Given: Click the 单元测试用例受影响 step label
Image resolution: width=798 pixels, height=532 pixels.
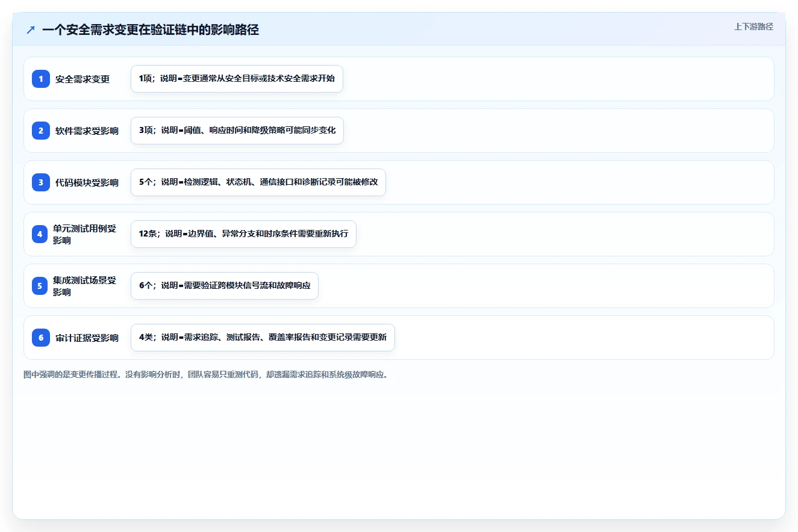Looking at the screenshot, I should tap(84, 234).
